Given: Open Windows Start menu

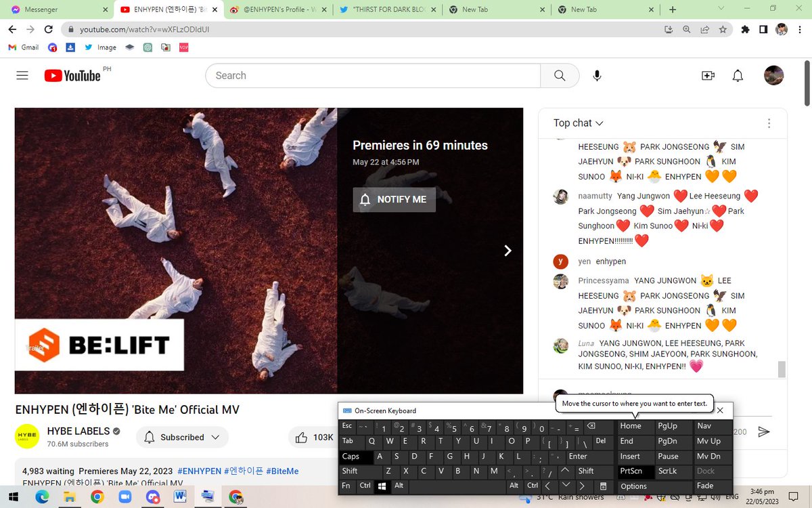Looking at the screenshot, I should pos(14,497).
